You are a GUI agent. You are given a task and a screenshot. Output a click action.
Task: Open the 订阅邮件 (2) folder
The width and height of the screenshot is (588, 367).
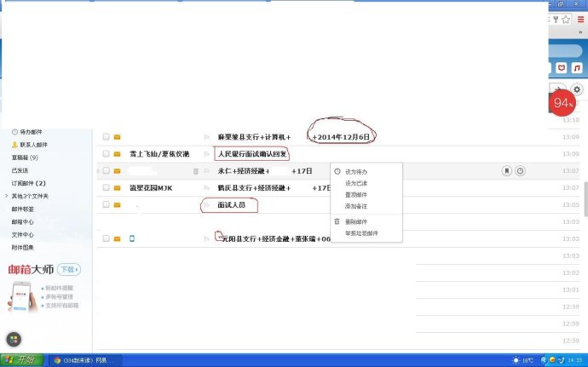(x=28, y=183)
